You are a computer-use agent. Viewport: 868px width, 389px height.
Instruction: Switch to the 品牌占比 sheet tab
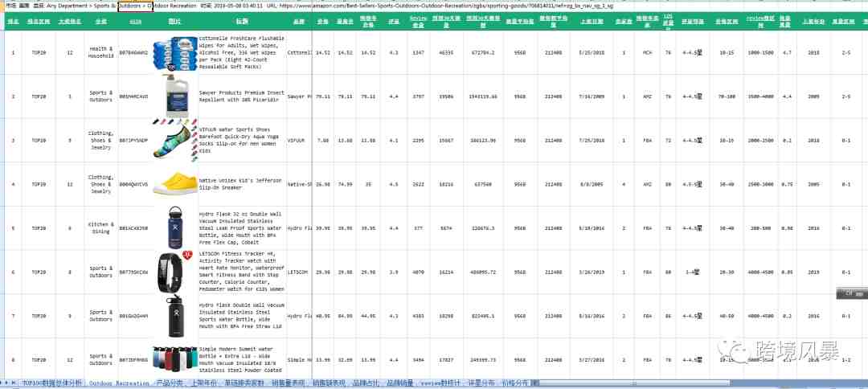point(366,383)
